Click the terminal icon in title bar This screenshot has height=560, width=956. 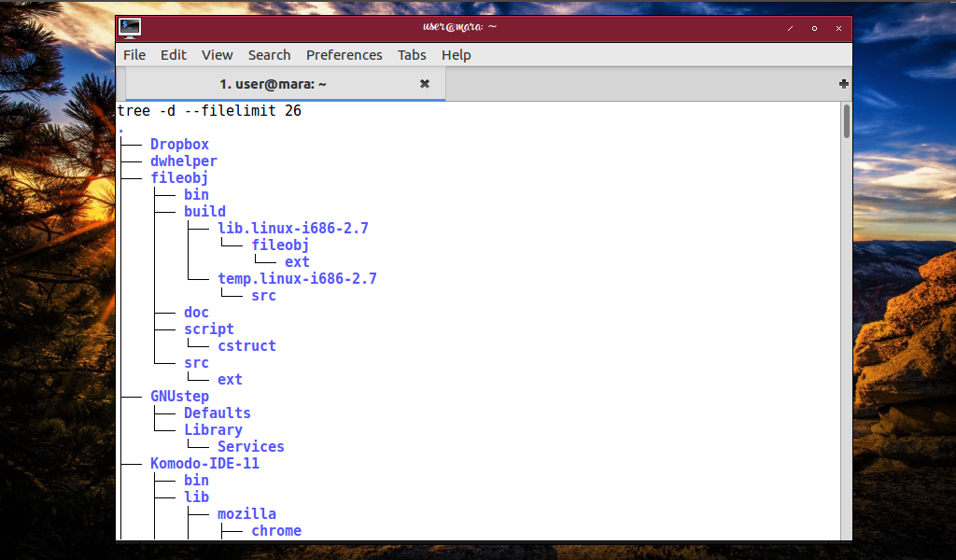(x=131, y=28)
